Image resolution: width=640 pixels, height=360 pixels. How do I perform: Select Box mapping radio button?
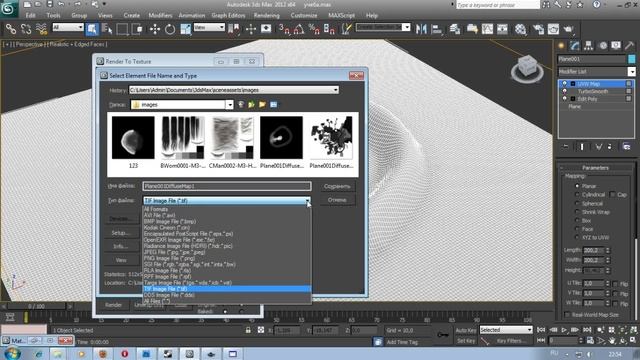pos(577,220)
